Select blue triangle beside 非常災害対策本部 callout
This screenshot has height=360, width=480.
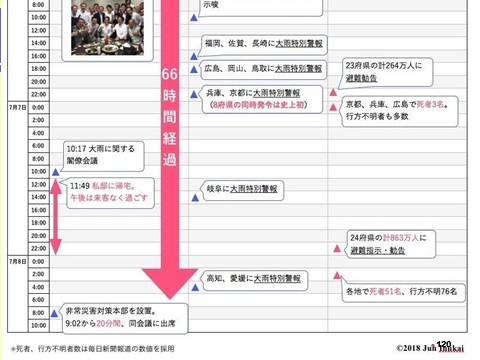tap(55, 313)
